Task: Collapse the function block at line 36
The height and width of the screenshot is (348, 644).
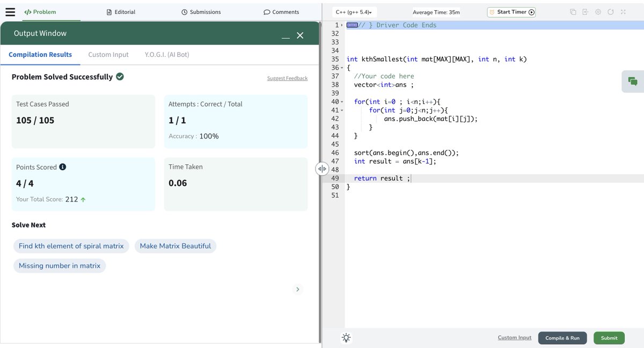Action: pos(342,68)
